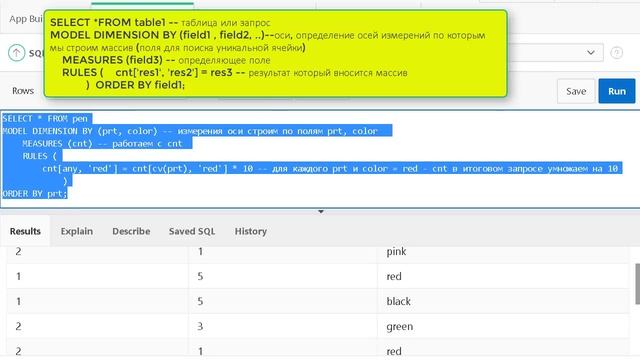This screenshot has height=360, width=640.
Task: Click the 'pink' cell in results
Action: tap(396, 251)
